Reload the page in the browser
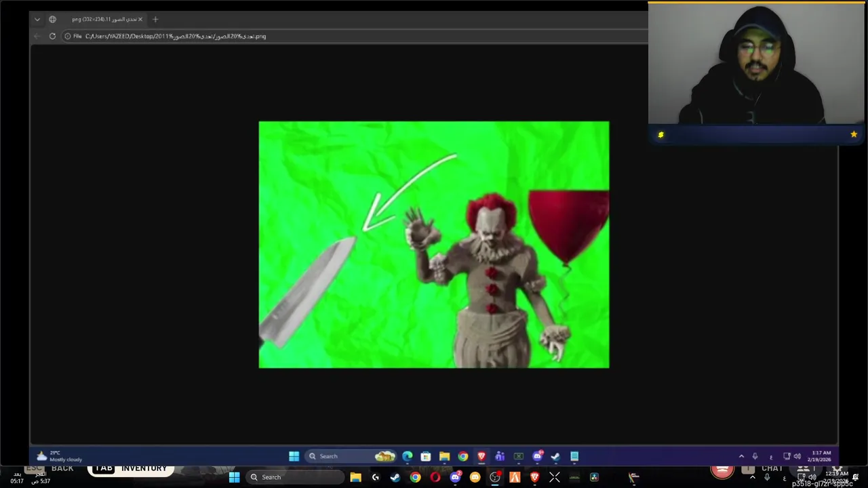 (52, 36)
